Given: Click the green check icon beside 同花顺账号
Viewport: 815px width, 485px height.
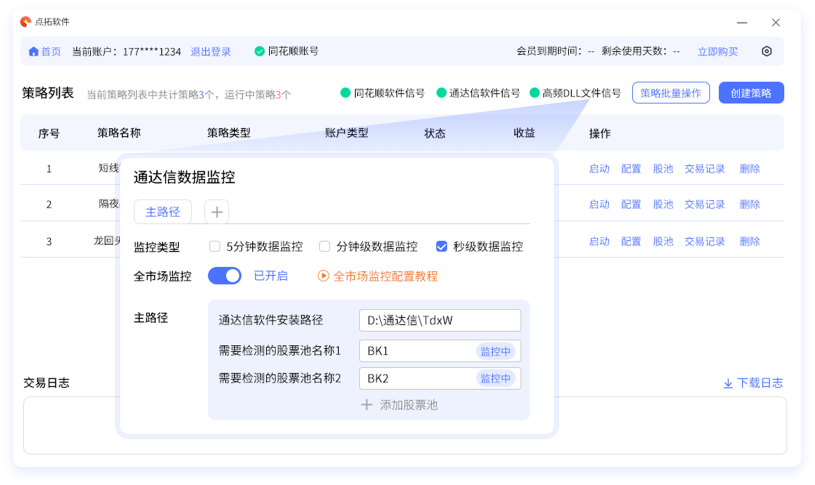Looking at the screenshot, I should click(x=259, y=51).
